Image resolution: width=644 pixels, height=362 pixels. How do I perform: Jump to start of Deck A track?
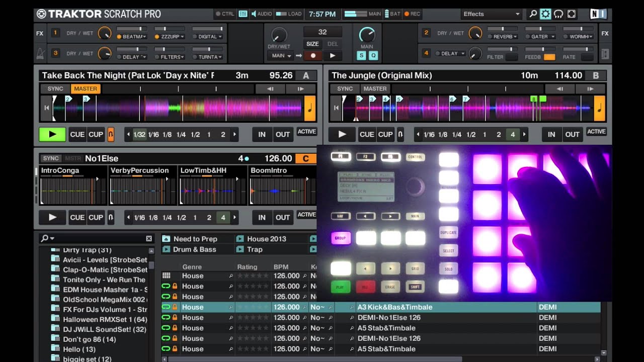[x=46, y=108]
